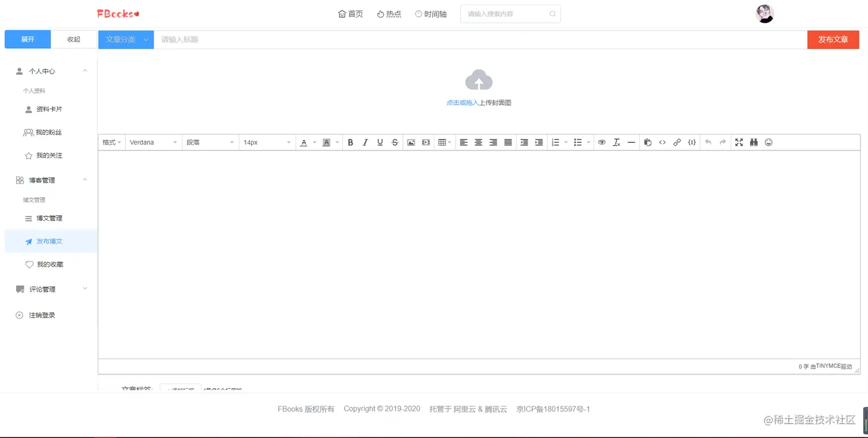This screenshot has height=438, width=868.
Task: Insert a horizontal line
Action: (631, 142)
